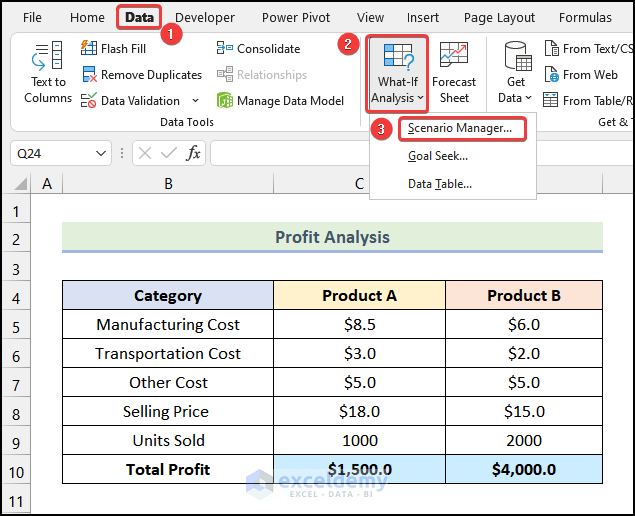Click the Name Box showing Q24
This screenshot has width=635, height=516.
(50, 153)
